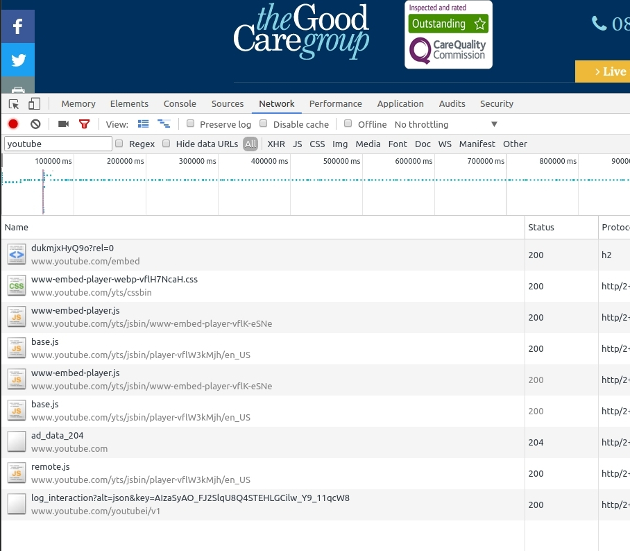
Task: Check Hide data URLs checkbox
Action: tap(166, 143)
